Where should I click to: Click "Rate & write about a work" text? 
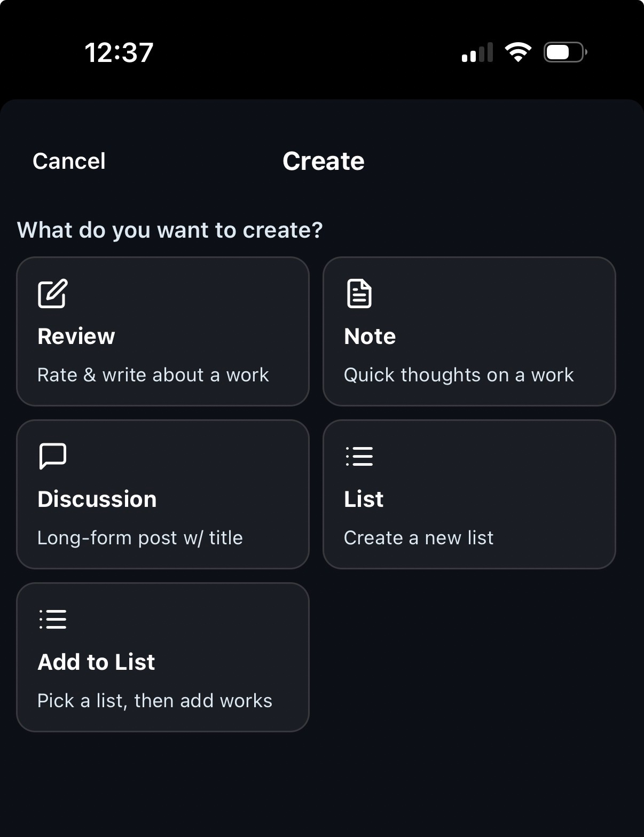(x=153, y=375)
